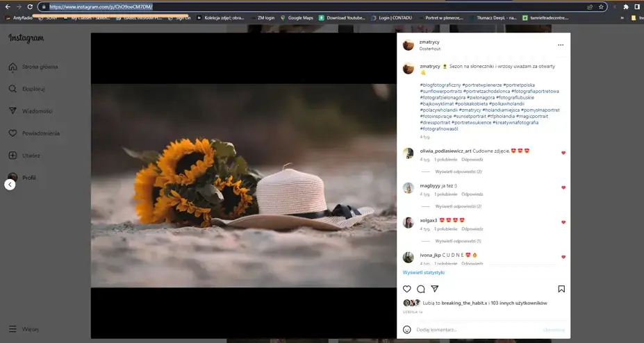The width and height of the screenshot is (644, 343).
Task: Open the Oosterhout location link
Action: [429, 49]
